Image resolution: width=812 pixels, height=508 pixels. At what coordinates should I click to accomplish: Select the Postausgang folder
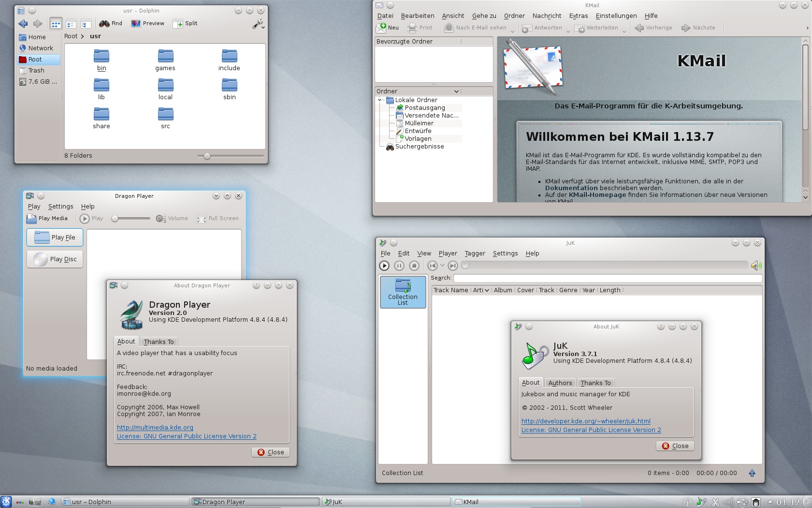(425, 108)
